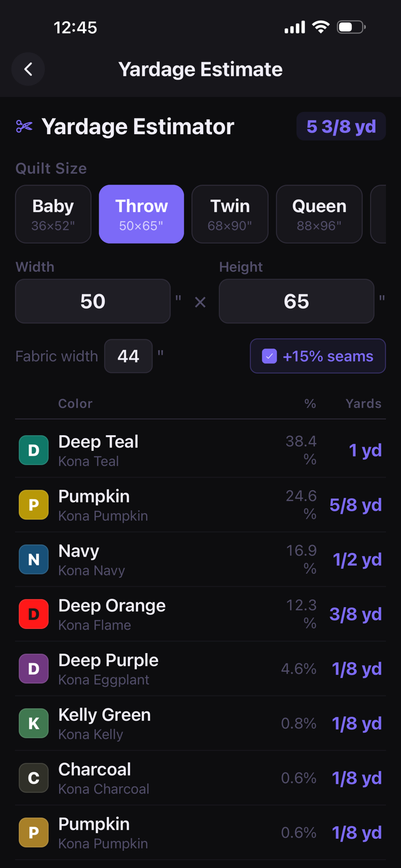The image size is (401, 868).
Task: Click the Width input field
Action: (93, 301)
